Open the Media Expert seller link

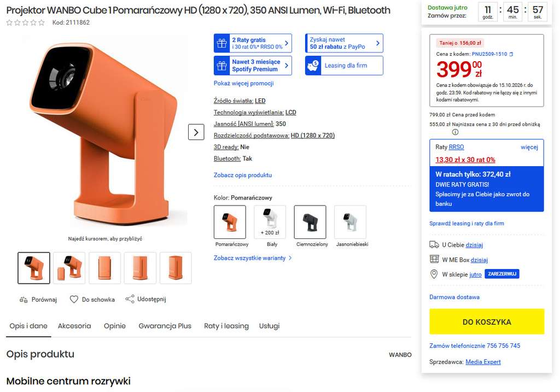[x=483, y=361]
